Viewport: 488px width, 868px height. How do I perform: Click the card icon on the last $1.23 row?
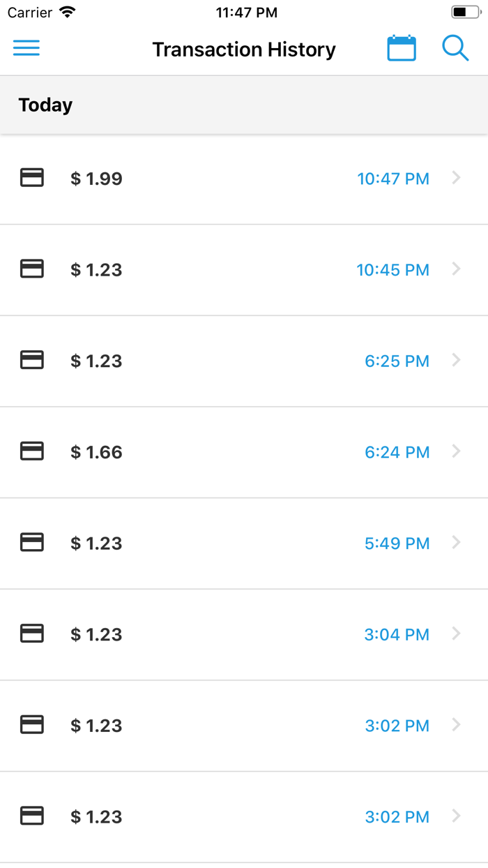coord(31,816)
